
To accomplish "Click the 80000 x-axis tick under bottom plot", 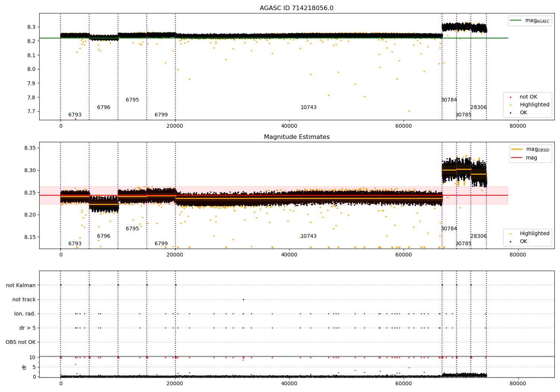I will point(517,383).
